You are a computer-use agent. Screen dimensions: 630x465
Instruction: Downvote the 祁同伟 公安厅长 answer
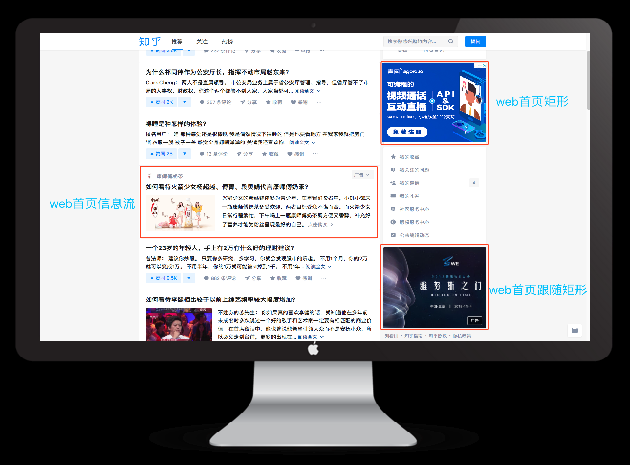coord(184,102)
